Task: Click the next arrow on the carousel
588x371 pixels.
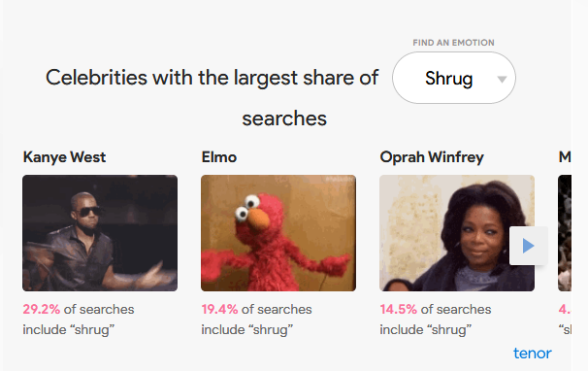Action: [x=529, y=246]
